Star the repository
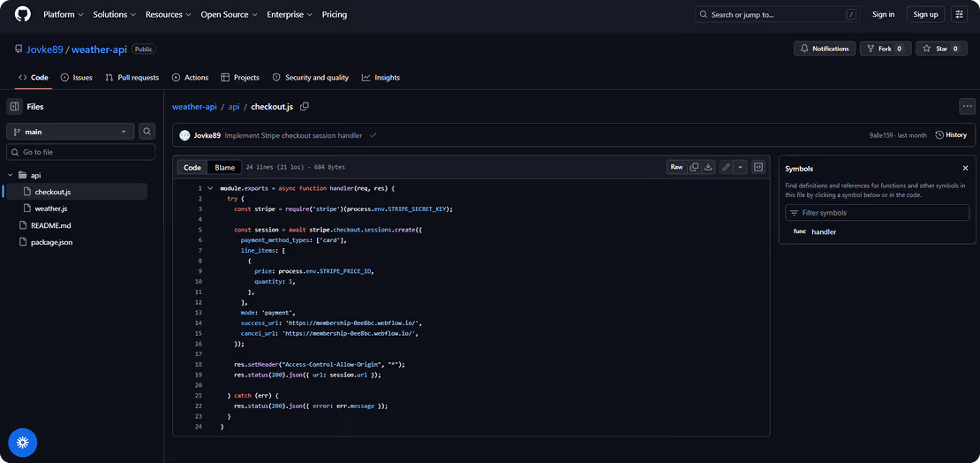 [941, 49]
